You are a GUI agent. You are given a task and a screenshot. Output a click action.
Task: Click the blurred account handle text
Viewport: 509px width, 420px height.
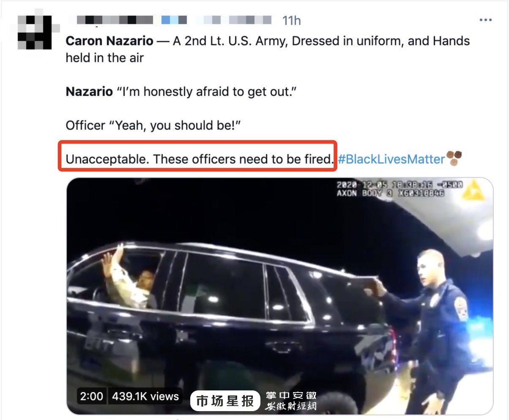tap(216, 20)
